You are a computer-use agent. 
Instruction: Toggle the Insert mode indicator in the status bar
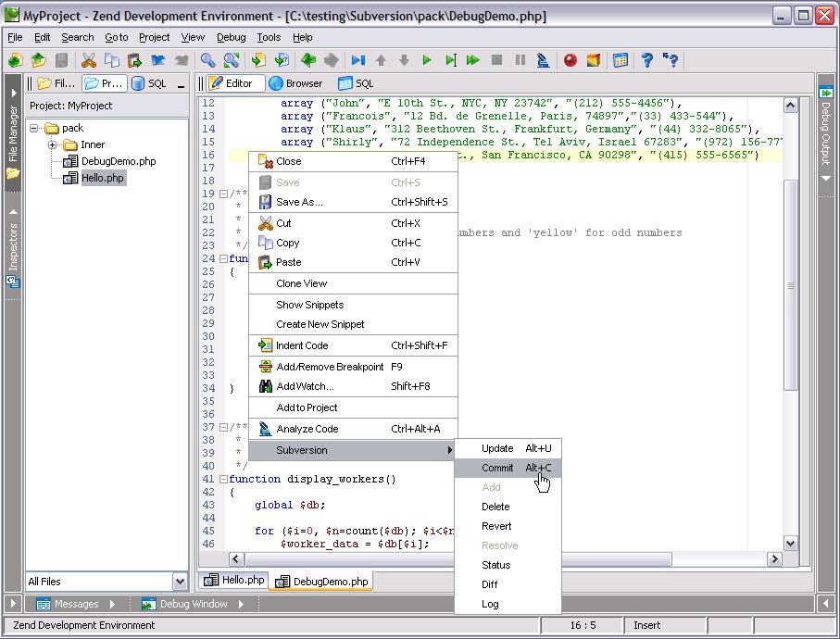click(x=646, y=625)
